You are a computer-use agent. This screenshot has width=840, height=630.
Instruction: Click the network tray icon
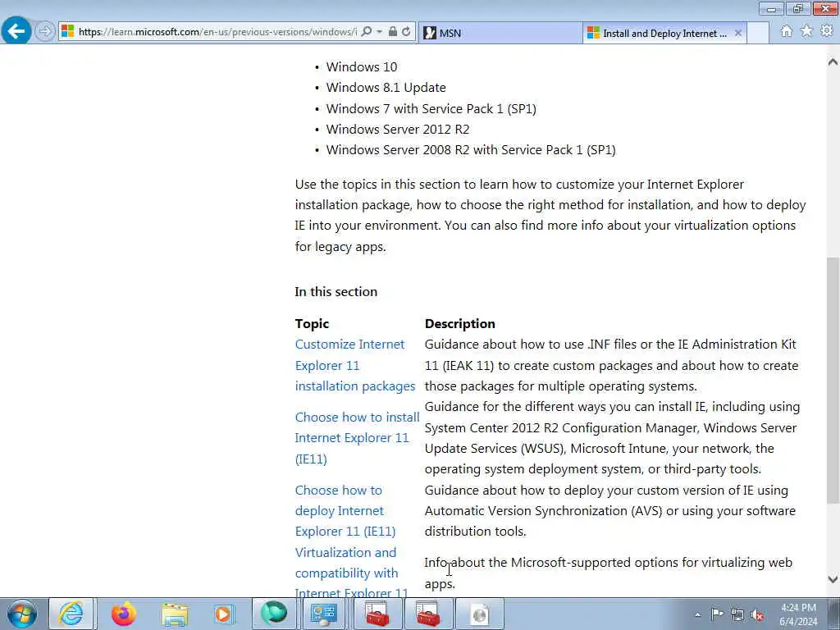(737, 614)
